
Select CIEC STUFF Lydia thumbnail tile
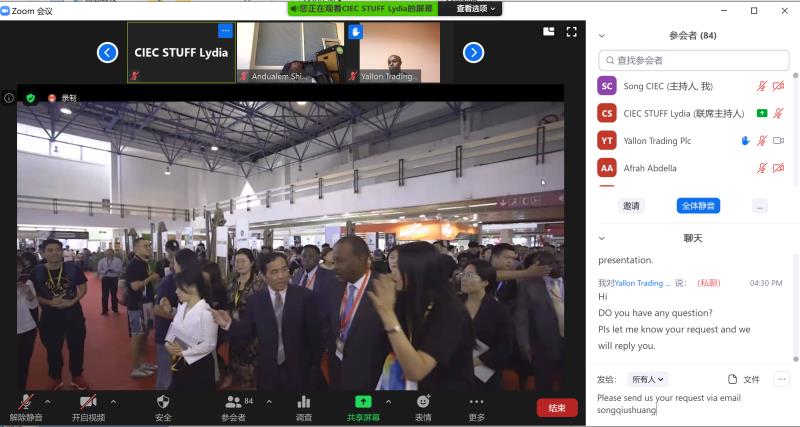click(x=181, y=52)
